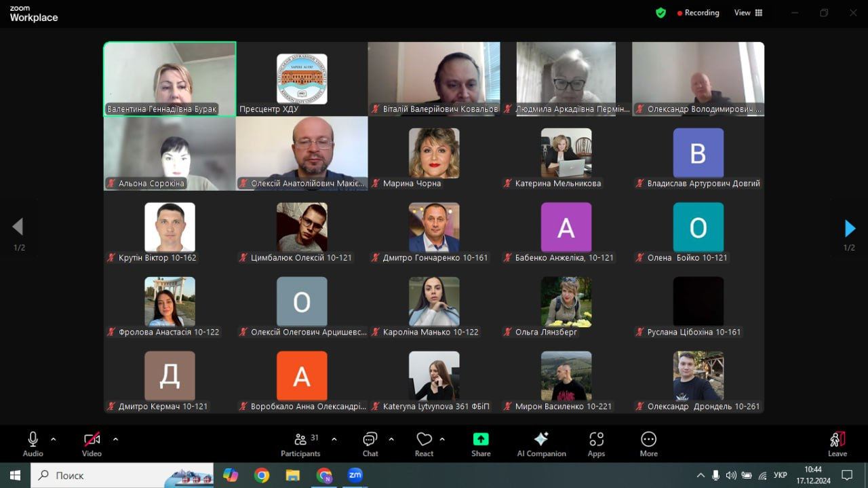Click the taskbar search field Поиск

click(x=122, y=475)
